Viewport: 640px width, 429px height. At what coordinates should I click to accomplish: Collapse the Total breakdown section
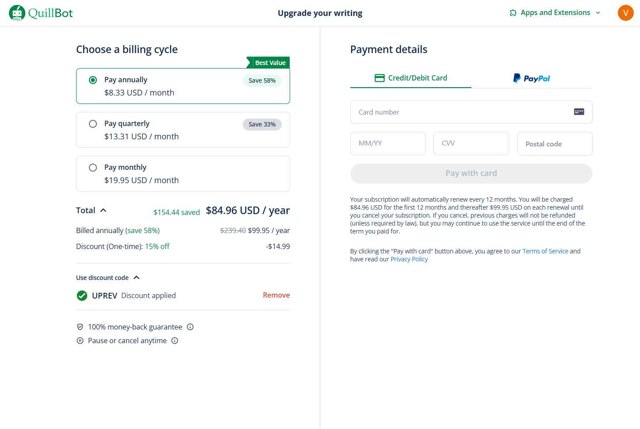click(103, 211)
